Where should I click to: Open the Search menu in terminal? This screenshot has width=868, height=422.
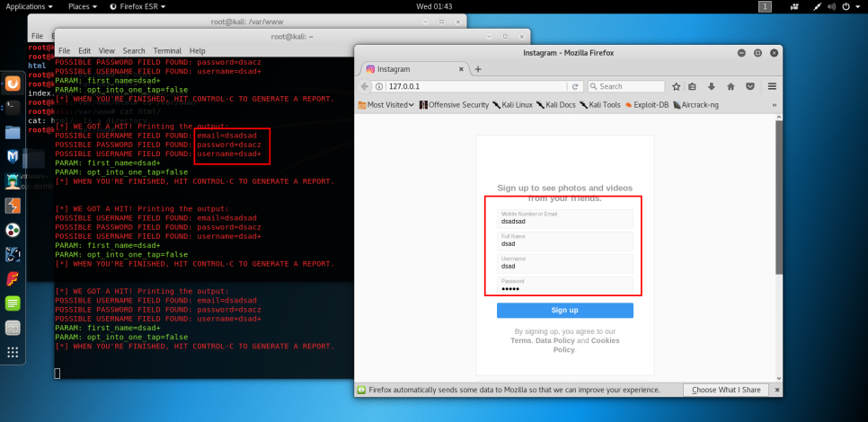[134, 50]
